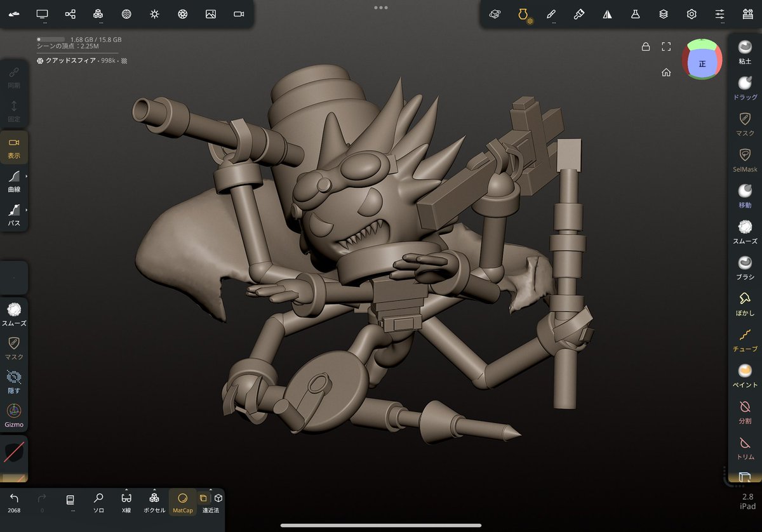Click the クアッドスフィア object name
The height and width of the screenshot is (532, 762).
click(70, 60)
